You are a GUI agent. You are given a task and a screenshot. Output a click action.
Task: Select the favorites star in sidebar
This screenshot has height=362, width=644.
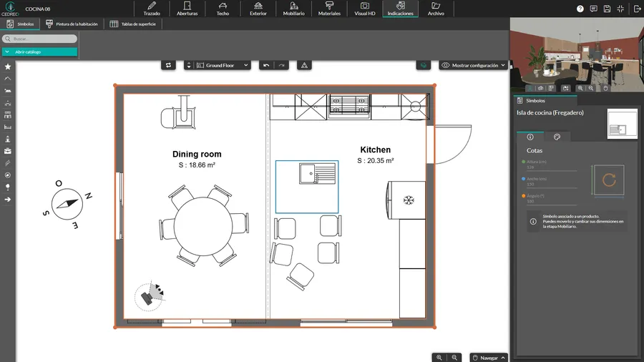tap(8, 67)
